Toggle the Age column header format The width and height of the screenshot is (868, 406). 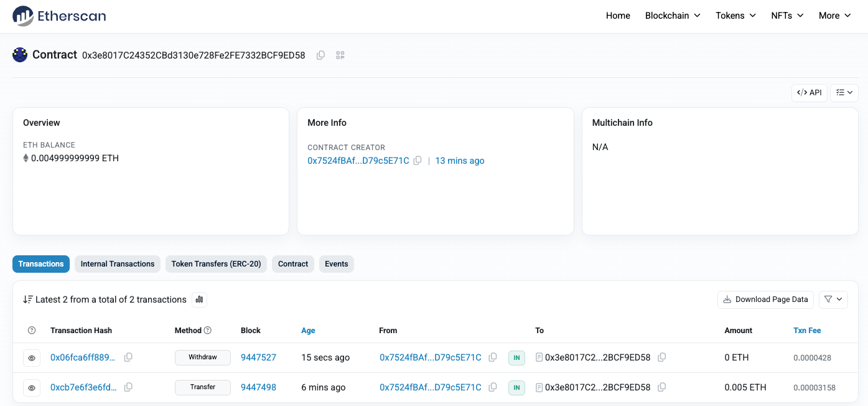click(308, 331)
